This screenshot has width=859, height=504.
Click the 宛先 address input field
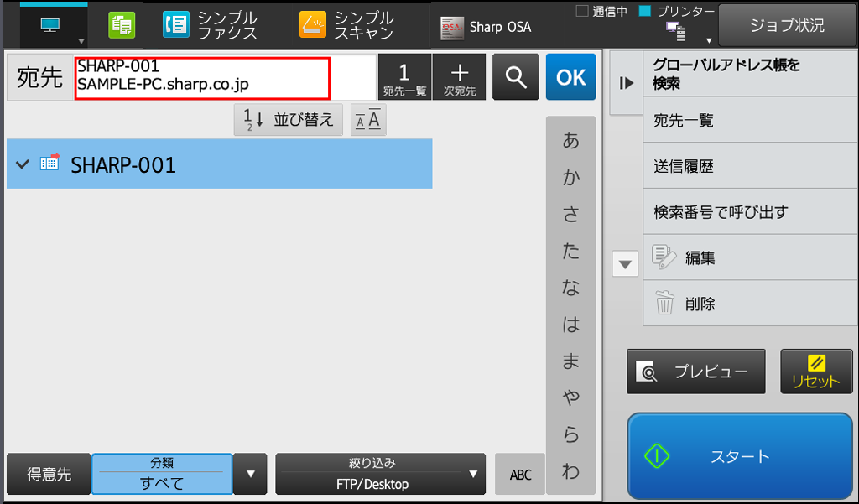pos(202,77)
